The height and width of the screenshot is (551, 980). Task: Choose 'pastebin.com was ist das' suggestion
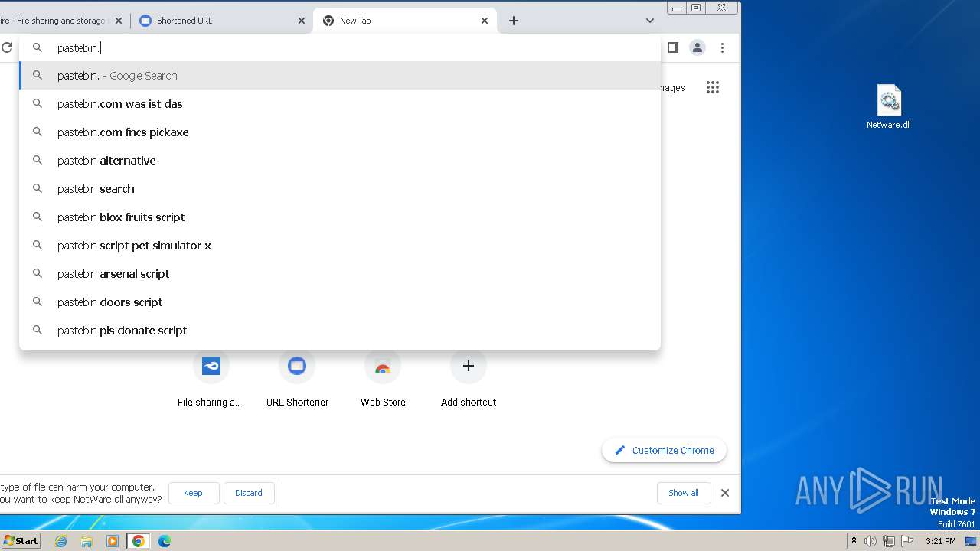340,104
